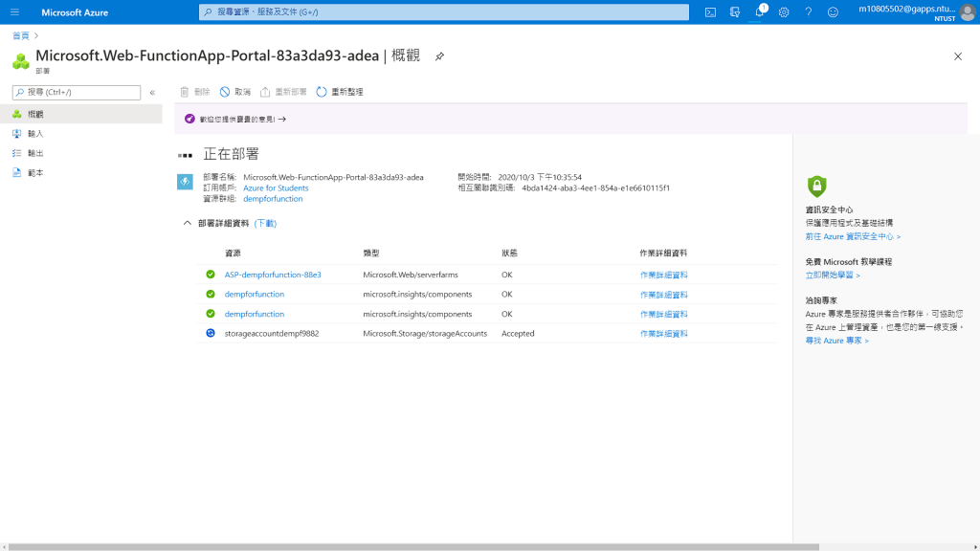The height and width of the screenshot is (551, 980).
Task: Click the Microsoft Azure logo text
Action: (75, 12)
